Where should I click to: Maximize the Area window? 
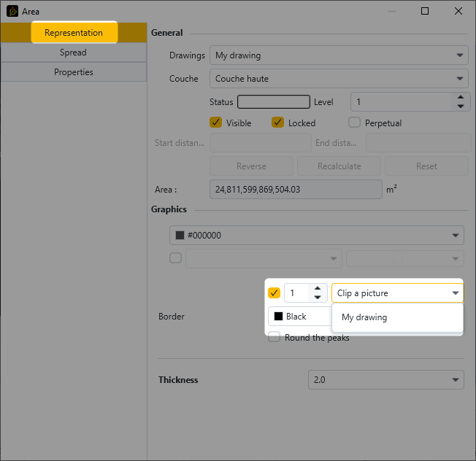click(x=425, y=11)
